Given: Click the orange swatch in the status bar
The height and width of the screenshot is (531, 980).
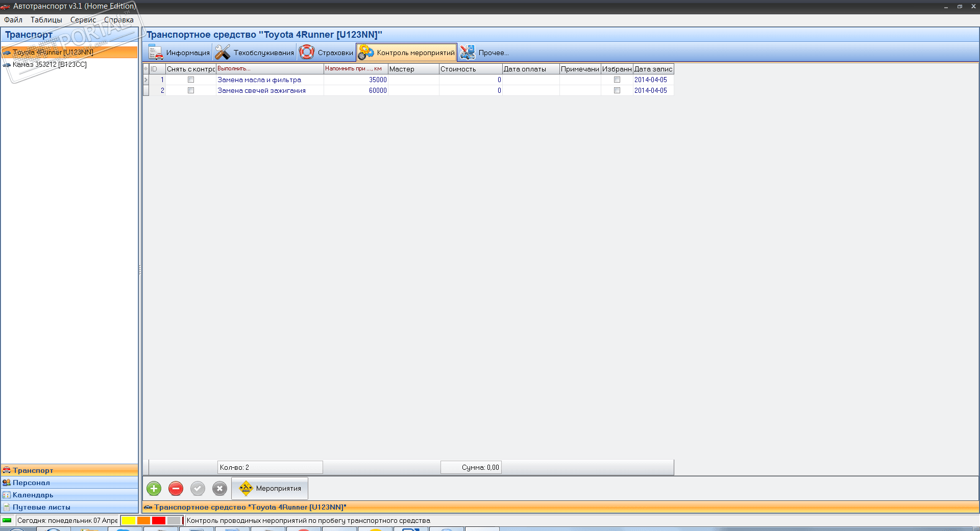Looking at the screenshot, I should 143,520.
